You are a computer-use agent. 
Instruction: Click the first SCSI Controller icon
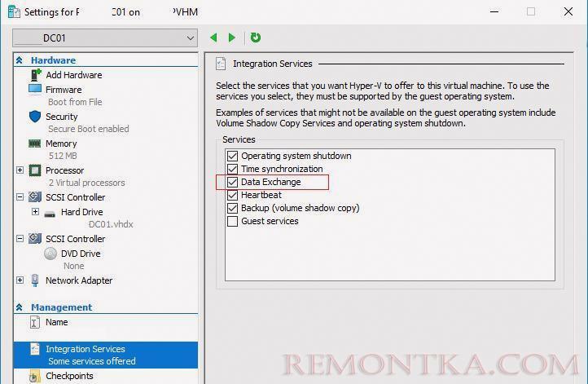point(35,197)
